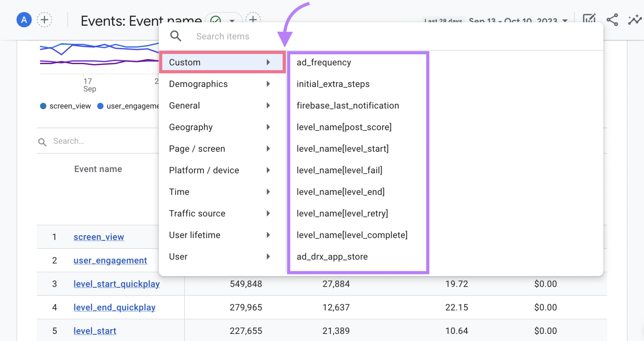Open the level_end_quickplay event link
The height and width of the screenshot is (341, 644).
[114, 308]
